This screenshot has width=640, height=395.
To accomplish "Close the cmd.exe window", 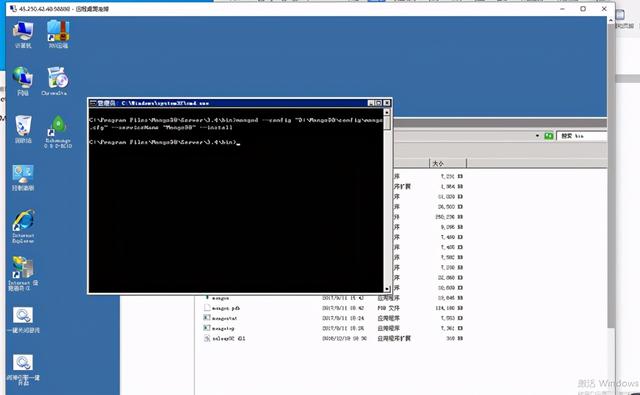I will coord(387,103).
